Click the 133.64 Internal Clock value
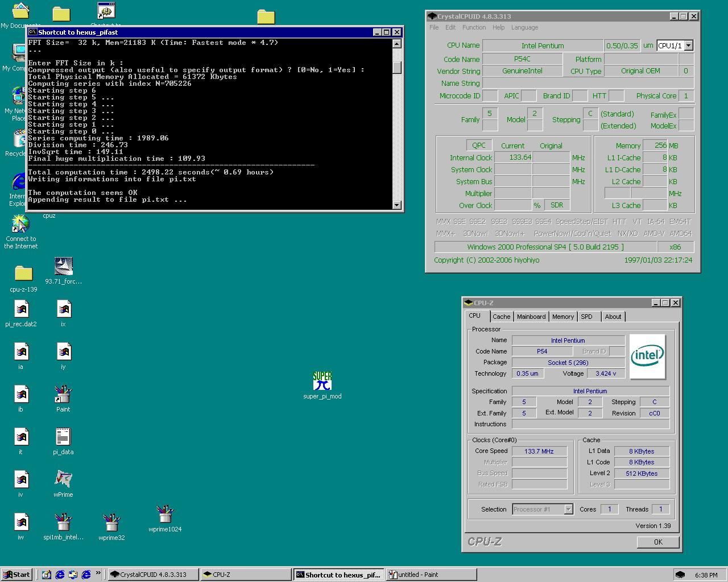Viewport: 728px width, 582px height. coord(513,157)
